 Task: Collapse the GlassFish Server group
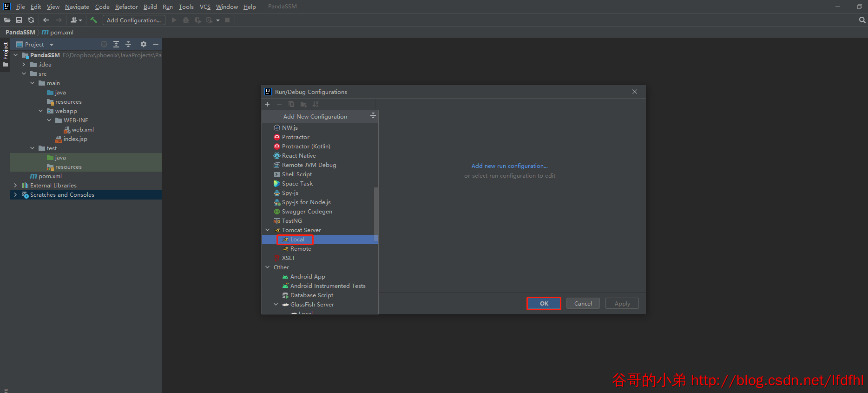[276, 305]
